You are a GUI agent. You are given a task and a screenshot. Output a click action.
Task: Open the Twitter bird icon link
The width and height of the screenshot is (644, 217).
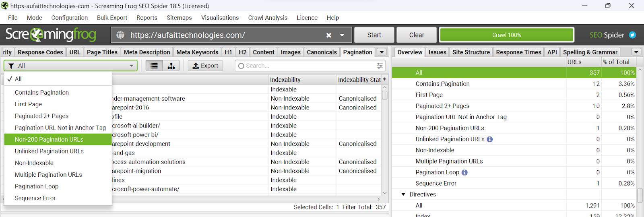[632, 35]
